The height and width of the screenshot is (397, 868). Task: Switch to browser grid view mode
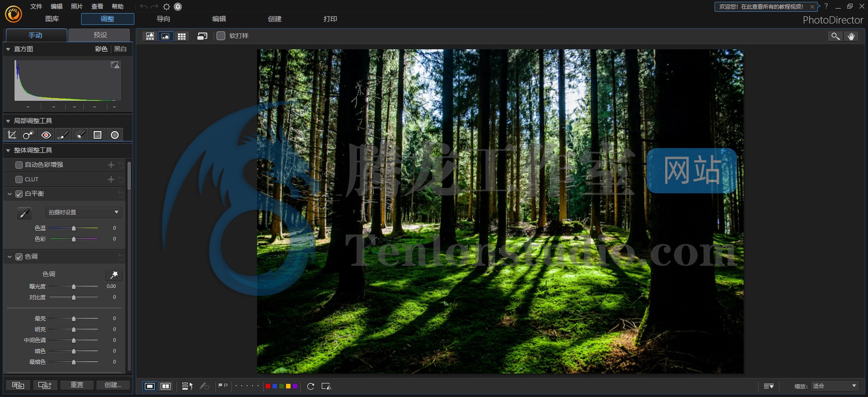[181, 36]
